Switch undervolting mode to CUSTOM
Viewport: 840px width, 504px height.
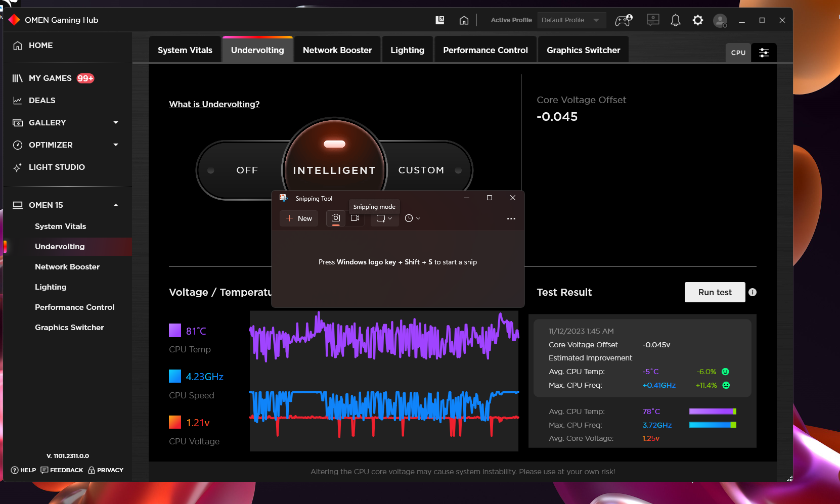421,170
